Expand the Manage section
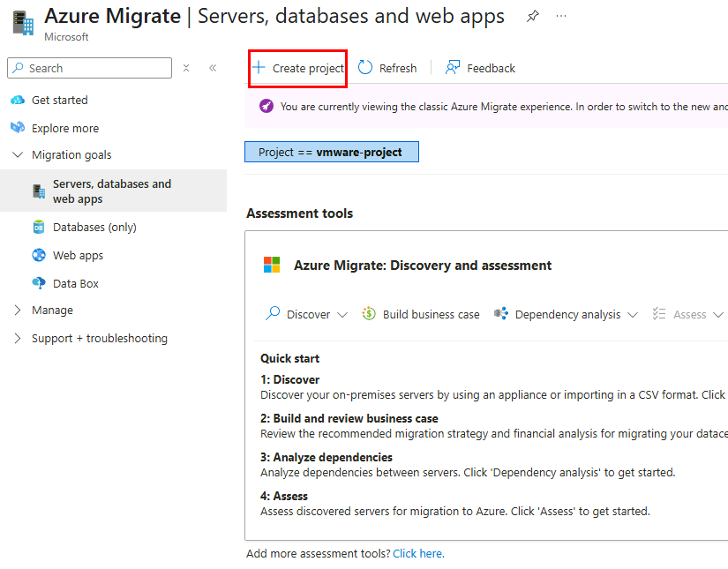 tap(18, 310)
